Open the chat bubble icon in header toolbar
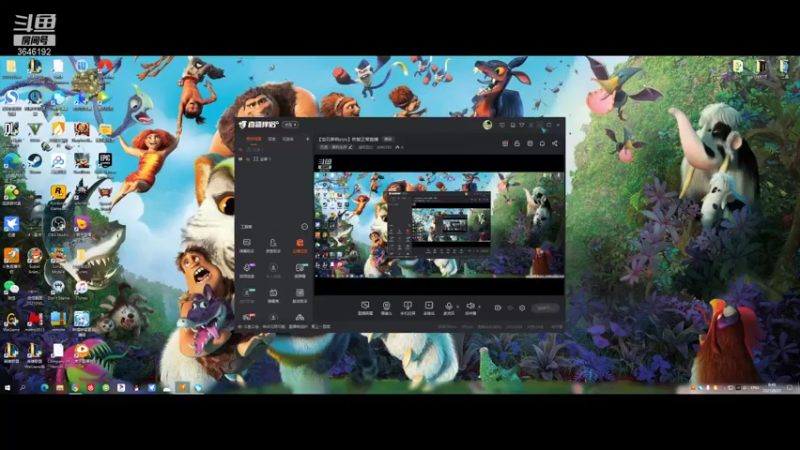This screenshot has height=450, width=800. coord(542,143)
